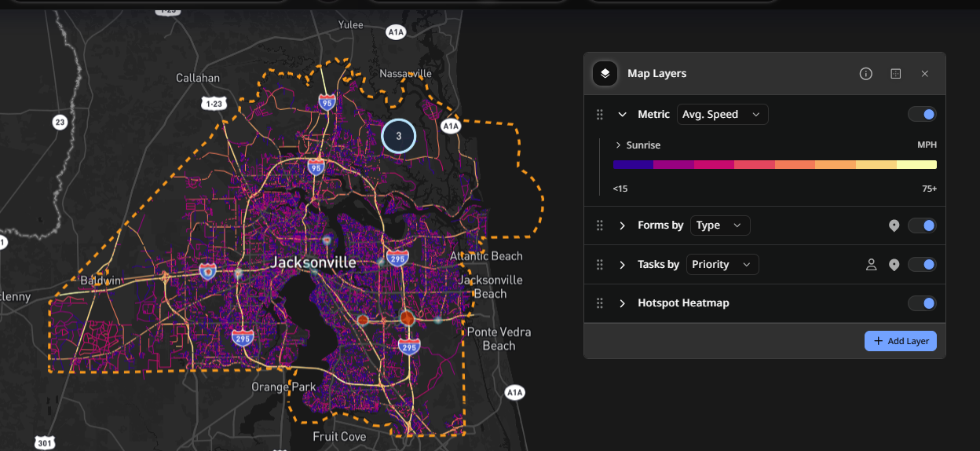Collapse the Metric layer section

click(x=623, y=115)
